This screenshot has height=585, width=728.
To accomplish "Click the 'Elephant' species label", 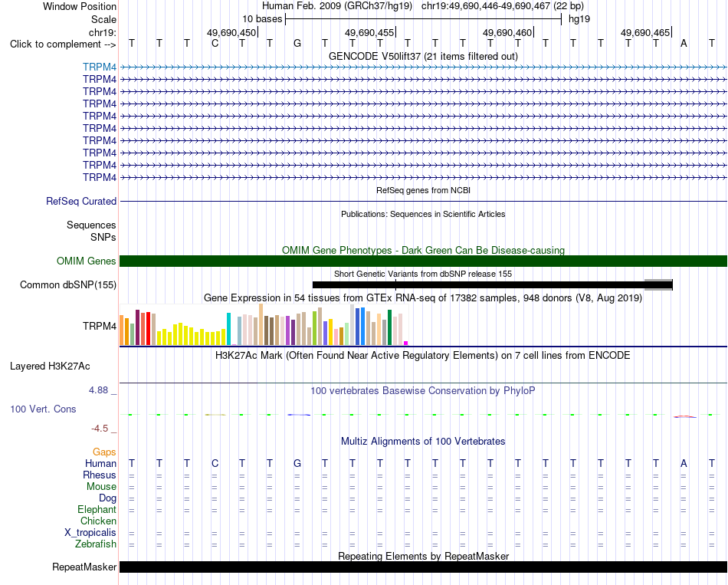I will pyautogui.click(x=97, y=510).
